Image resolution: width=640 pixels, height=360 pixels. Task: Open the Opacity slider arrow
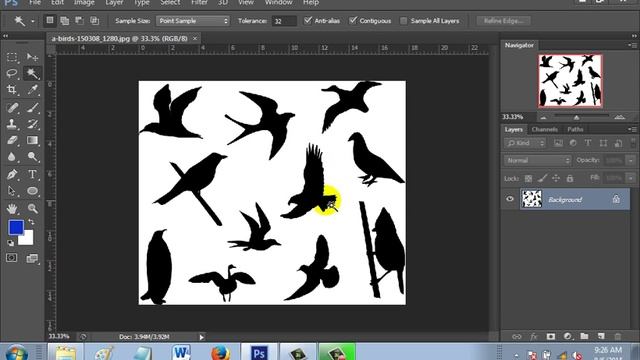631,160
